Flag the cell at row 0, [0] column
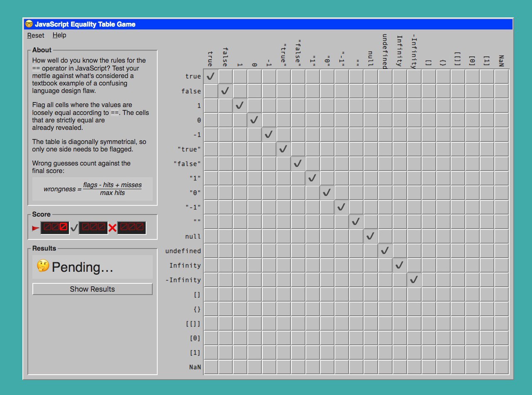 (473, 120)
